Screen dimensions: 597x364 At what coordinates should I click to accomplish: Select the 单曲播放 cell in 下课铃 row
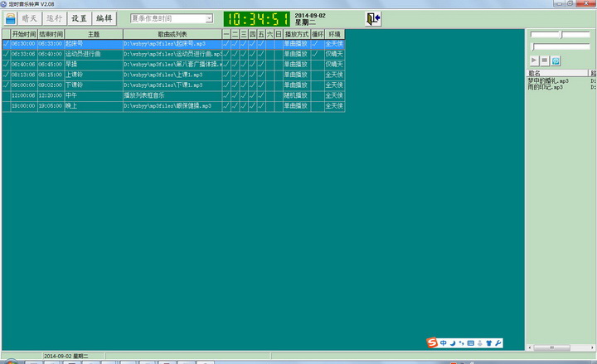click(297, 85)
